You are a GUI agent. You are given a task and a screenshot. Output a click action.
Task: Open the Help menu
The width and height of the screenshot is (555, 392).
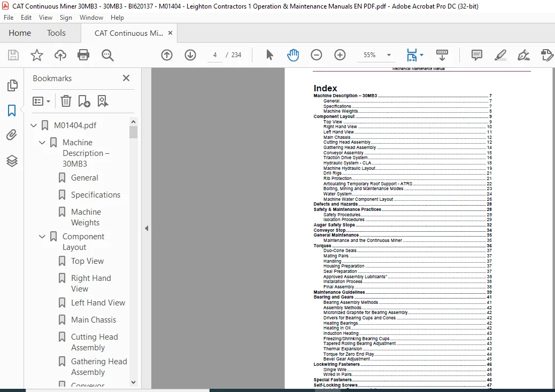pyautogui.click(x=117, y=17)
